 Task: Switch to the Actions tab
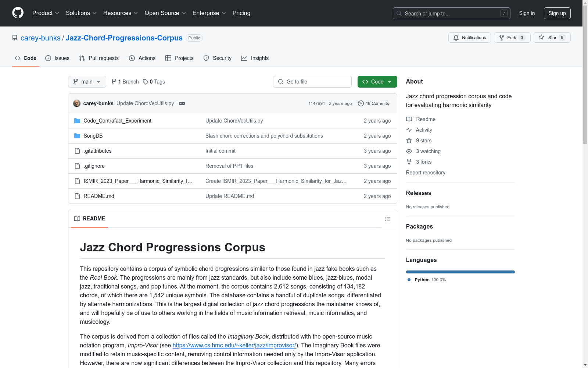point(142,58)
